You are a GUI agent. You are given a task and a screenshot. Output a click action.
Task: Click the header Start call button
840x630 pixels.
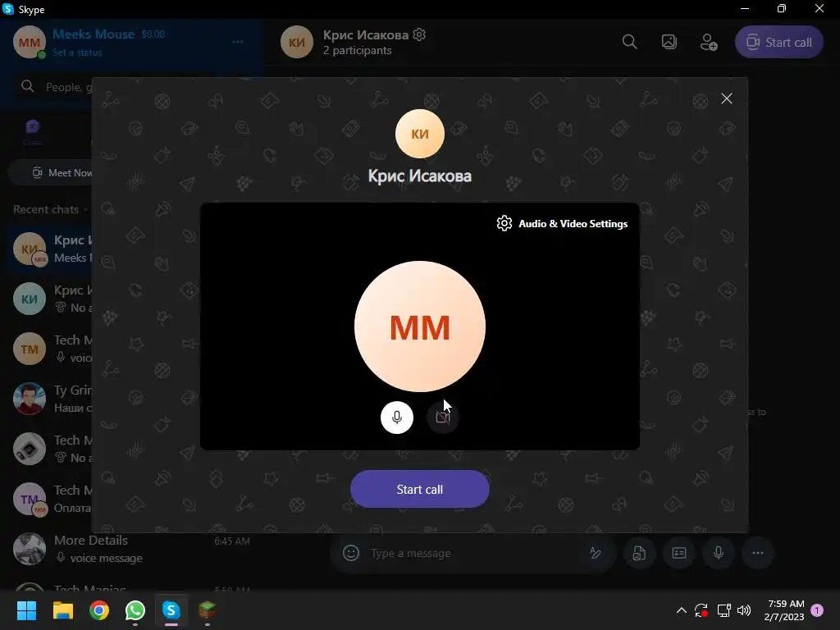pyautogui.click(x=779, y=43)
